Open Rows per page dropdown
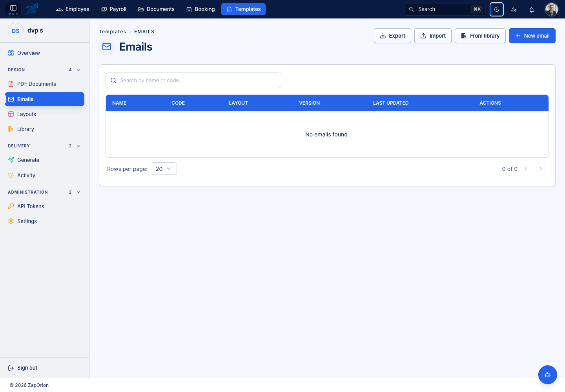The height and width of the screenshot is (392, 565). tap(164, 169)
